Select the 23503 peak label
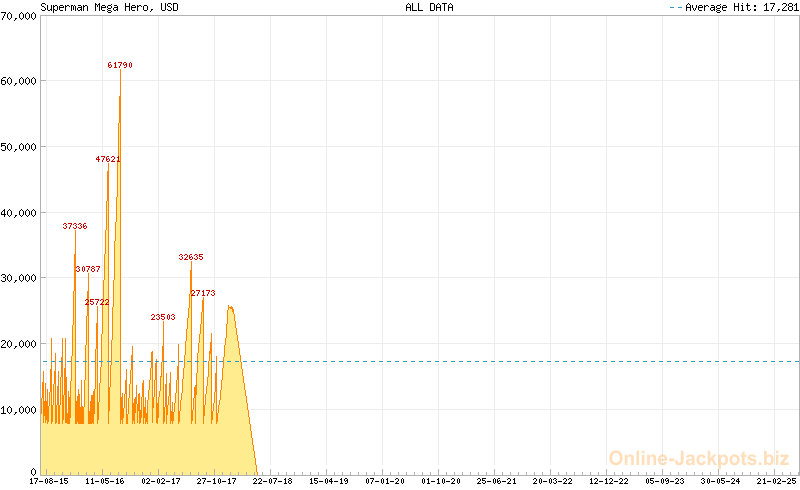The width and height of the screenshot is (800, 490). [163, 317]
